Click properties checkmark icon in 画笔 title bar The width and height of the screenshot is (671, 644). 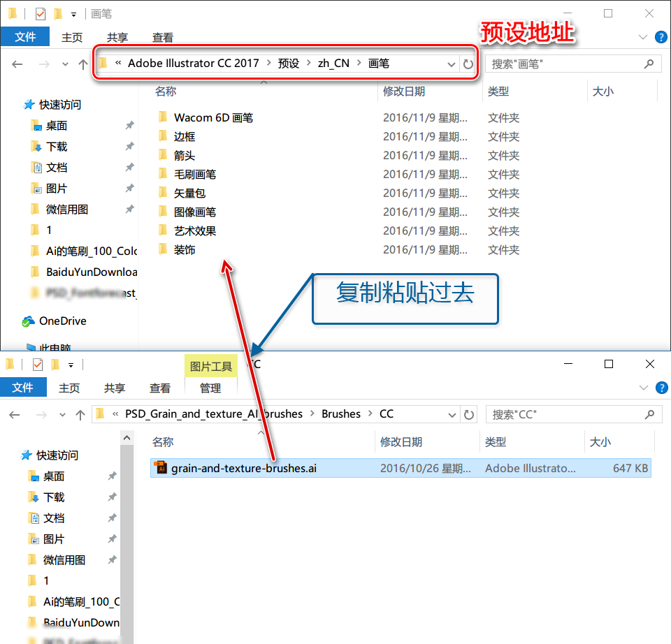point(41,14)
